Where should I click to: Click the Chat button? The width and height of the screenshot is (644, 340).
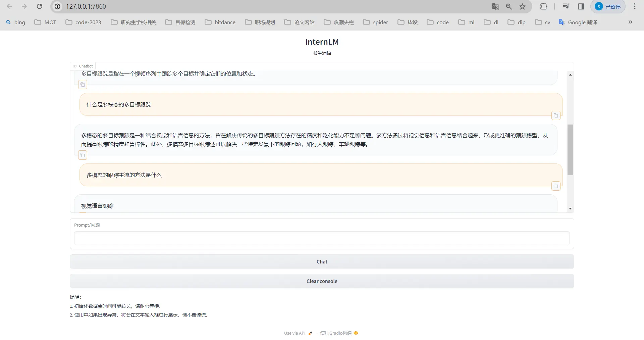[x=322, y=262]
